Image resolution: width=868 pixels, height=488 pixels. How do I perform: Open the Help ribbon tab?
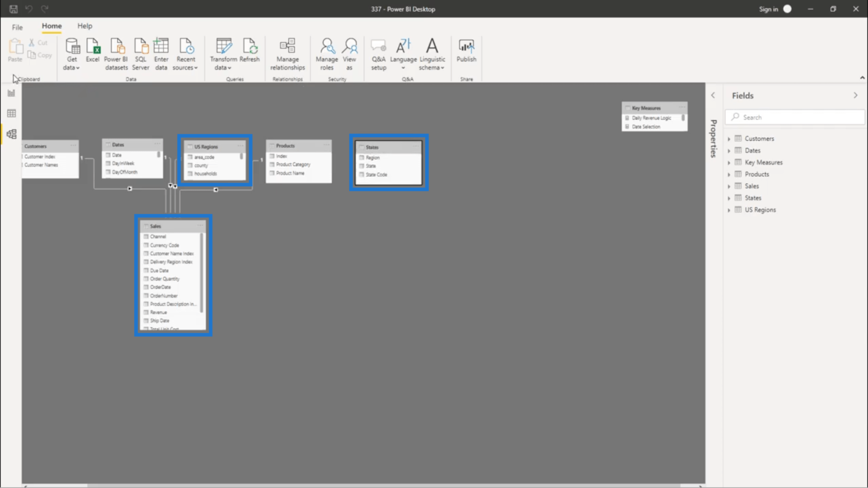click(x=85, y=26)
